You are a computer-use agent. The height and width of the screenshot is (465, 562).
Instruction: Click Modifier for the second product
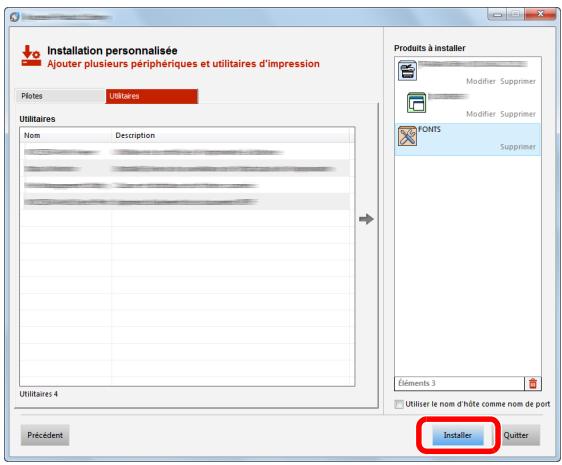(x=481, y=114)
